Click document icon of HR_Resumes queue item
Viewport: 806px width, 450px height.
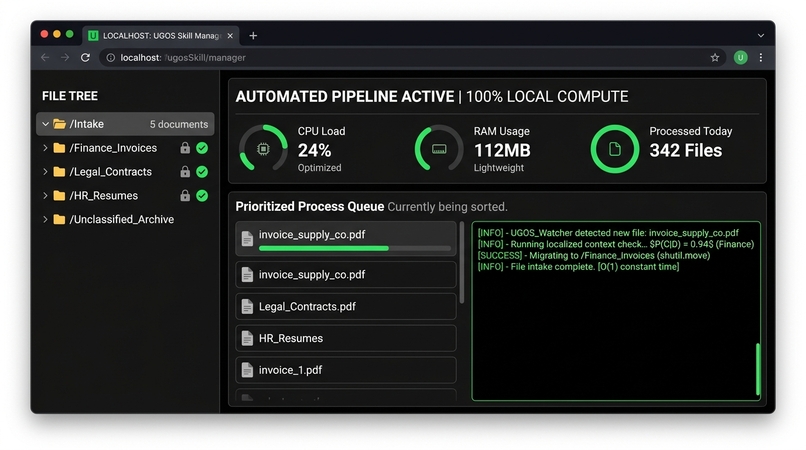247,338
